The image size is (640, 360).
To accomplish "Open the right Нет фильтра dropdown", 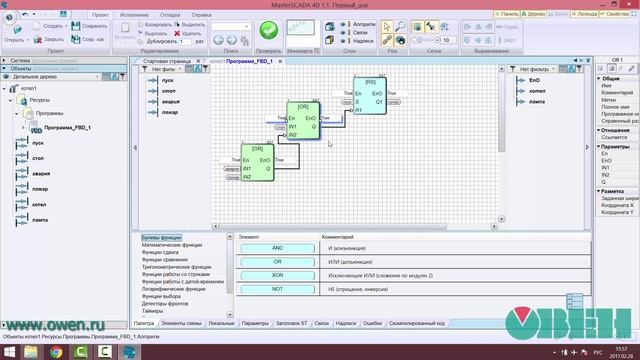I will click(x=553, y=69).
